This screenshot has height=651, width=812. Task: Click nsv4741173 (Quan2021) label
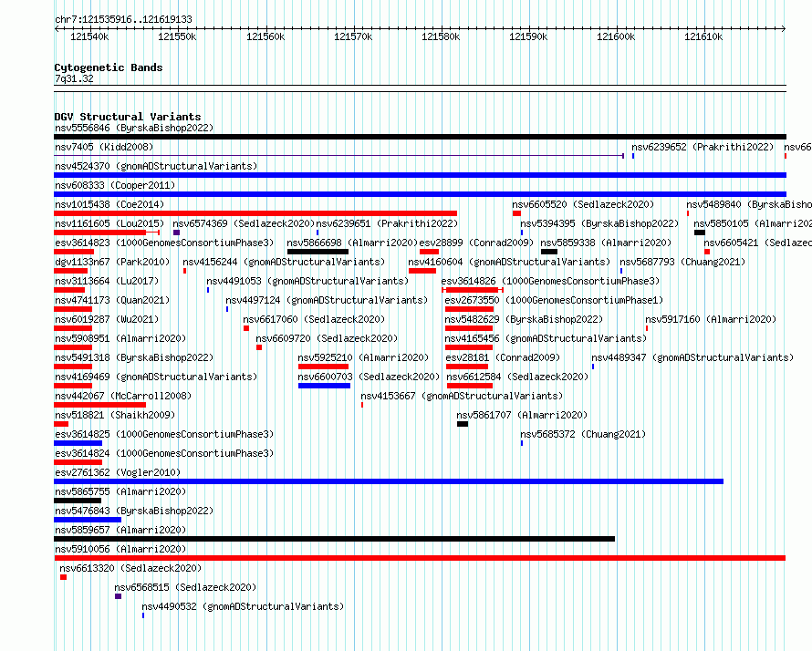point(112,300)
